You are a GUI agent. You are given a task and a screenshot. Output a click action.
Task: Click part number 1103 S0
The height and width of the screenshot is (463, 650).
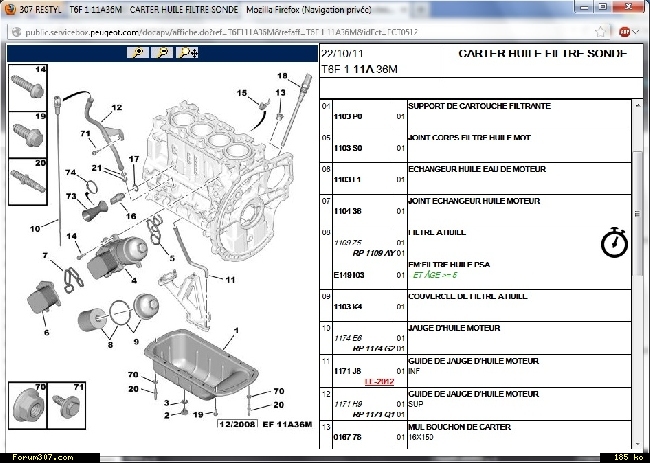pos(348,148)
